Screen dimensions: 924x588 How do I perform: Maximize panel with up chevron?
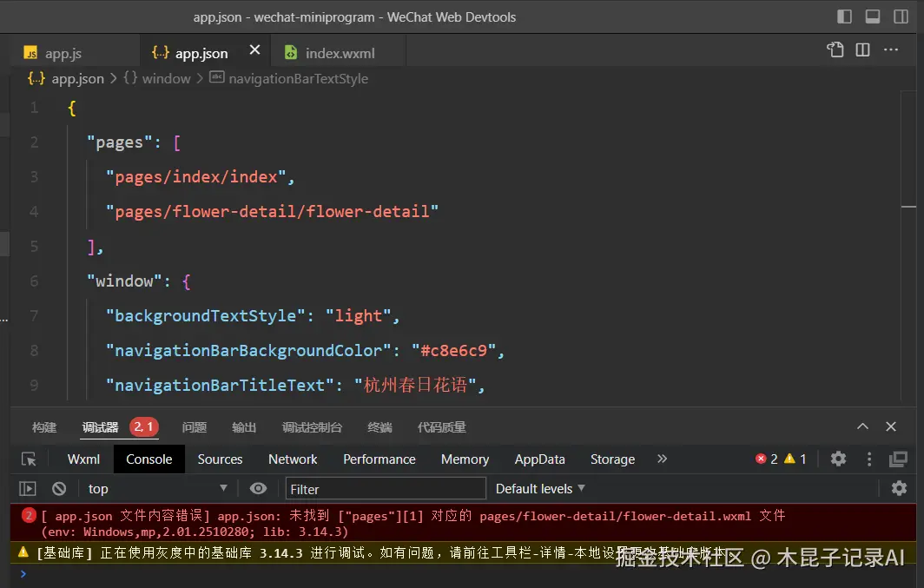862,426
